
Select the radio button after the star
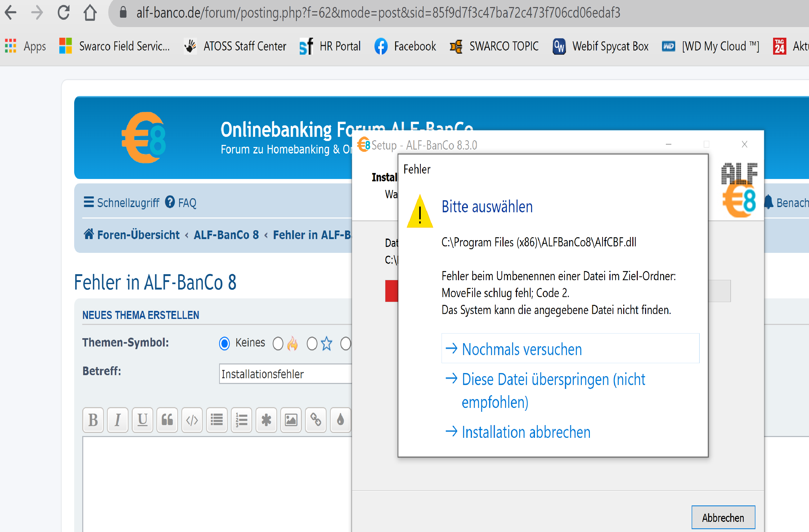(345, 343)
